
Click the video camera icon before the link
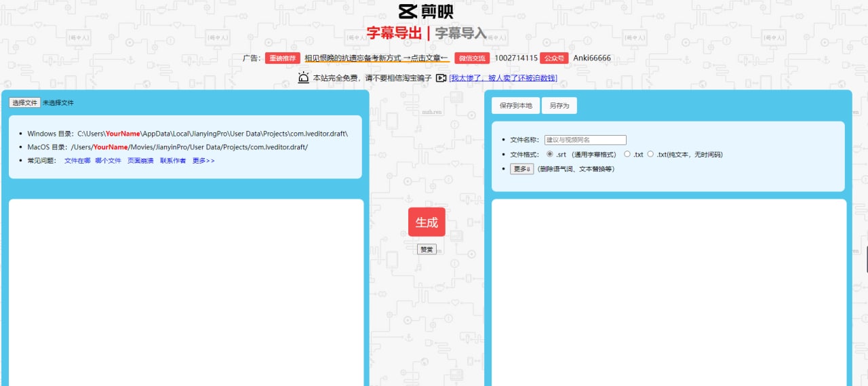[x=441, y=78]
